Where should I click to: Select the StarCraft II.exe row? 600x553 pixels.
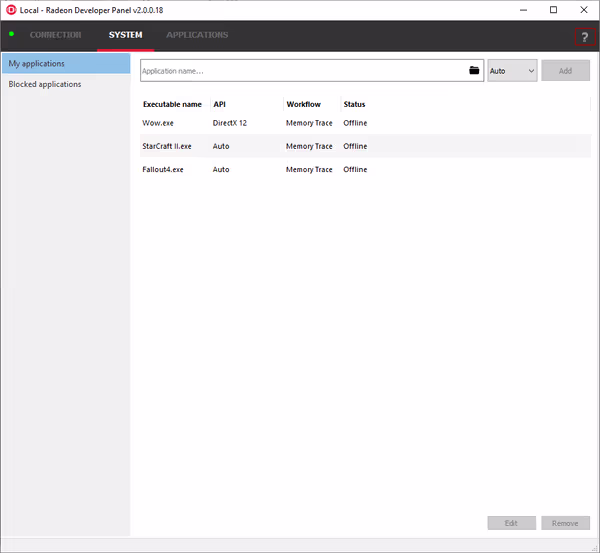tap(365, 146)
